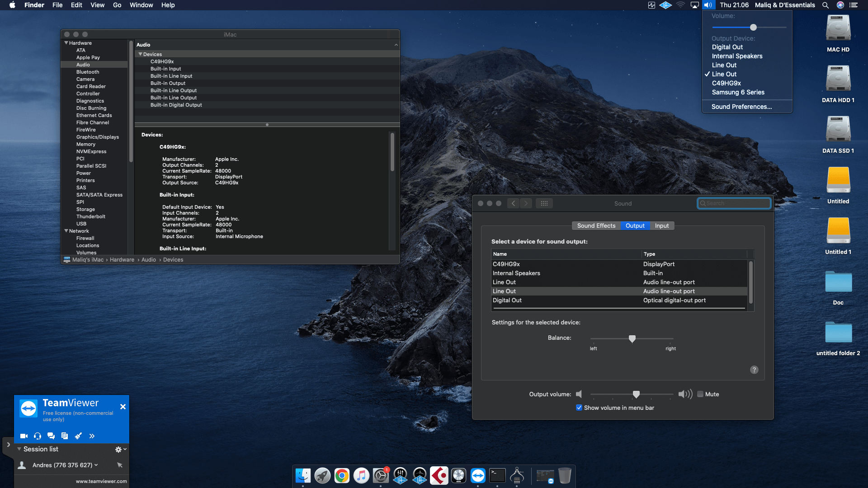Start a video call in TeamViewer

[x=24, y=436]
